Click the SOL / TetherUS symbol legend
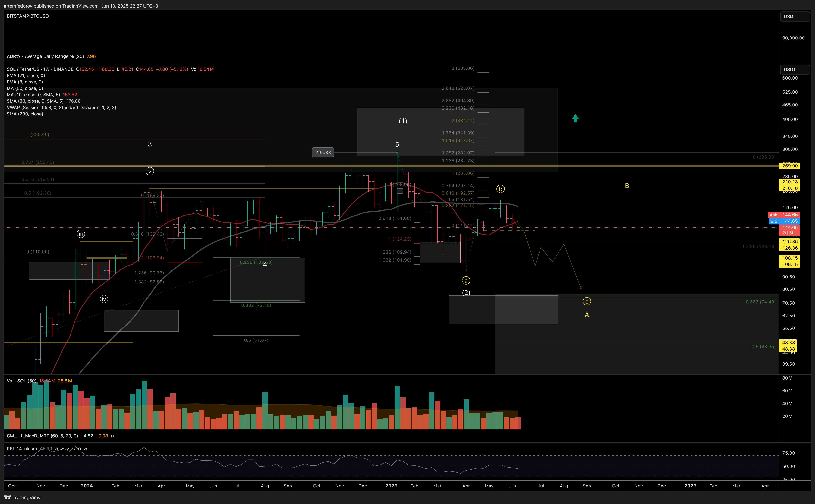This screenshot has width=815, height=504. 40,69
